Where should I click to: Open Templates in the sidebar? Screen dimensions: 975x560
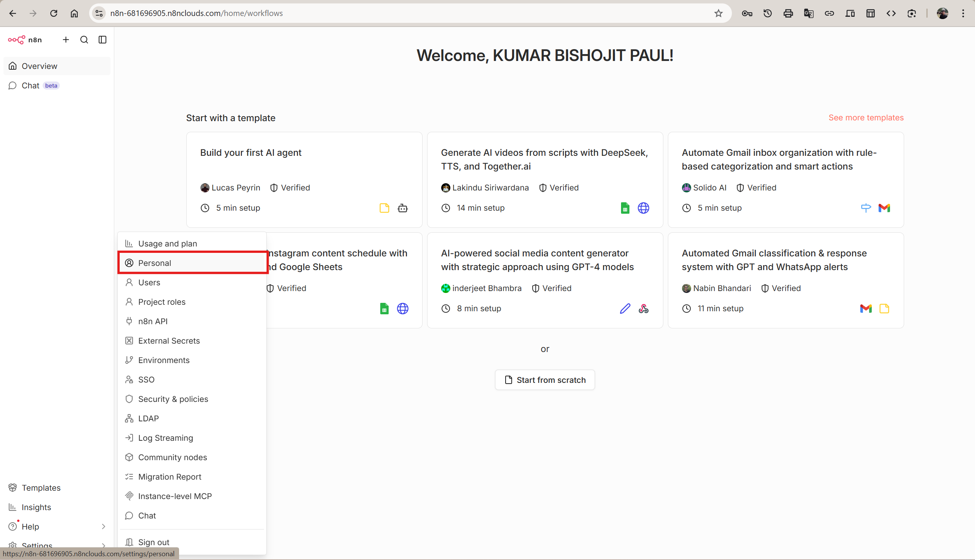pos(57,487)
